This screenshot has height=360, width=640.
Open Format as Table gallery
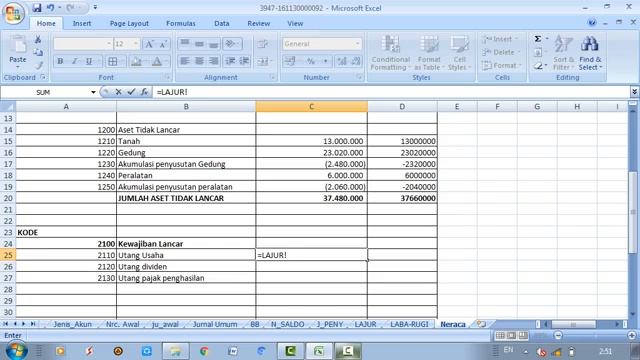[x=429, y=53]
